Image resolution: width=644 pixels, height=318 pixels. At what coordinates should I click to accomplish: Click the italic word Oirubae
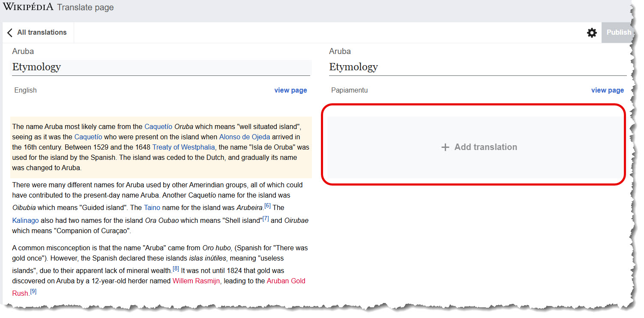(x=297, y=221)
